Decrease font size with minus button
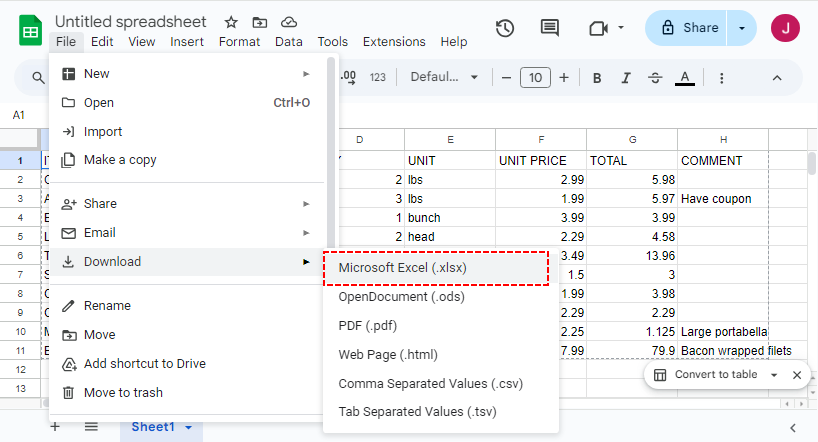This screenshot has height=442, width=818. (506, 78)
